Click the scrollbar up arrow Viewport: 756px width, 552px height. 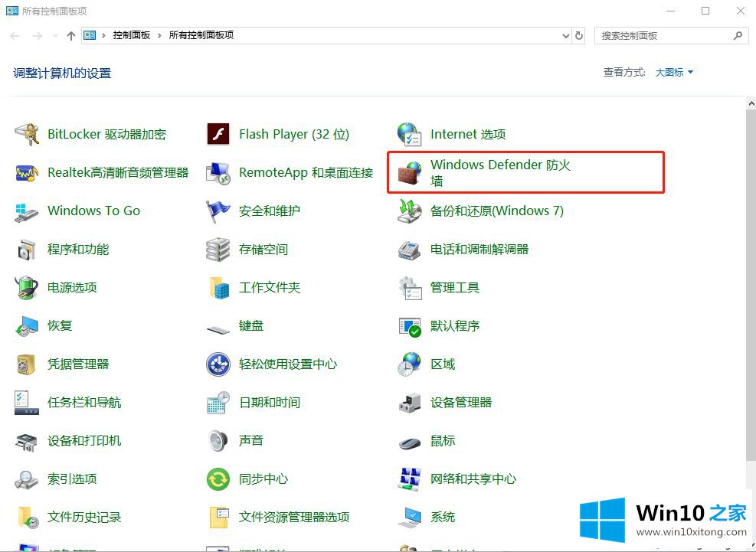point(751,103)
